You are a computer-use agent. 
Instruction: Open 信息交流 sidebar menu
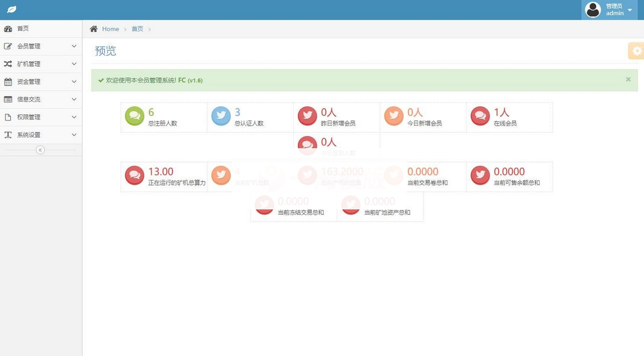(41, 99)
